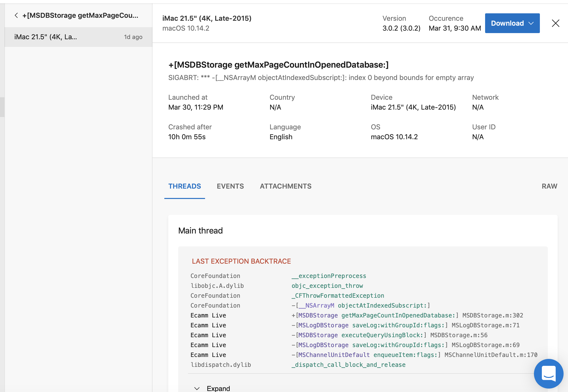Open the Intercom chat bubble

(x=548, y=373)
